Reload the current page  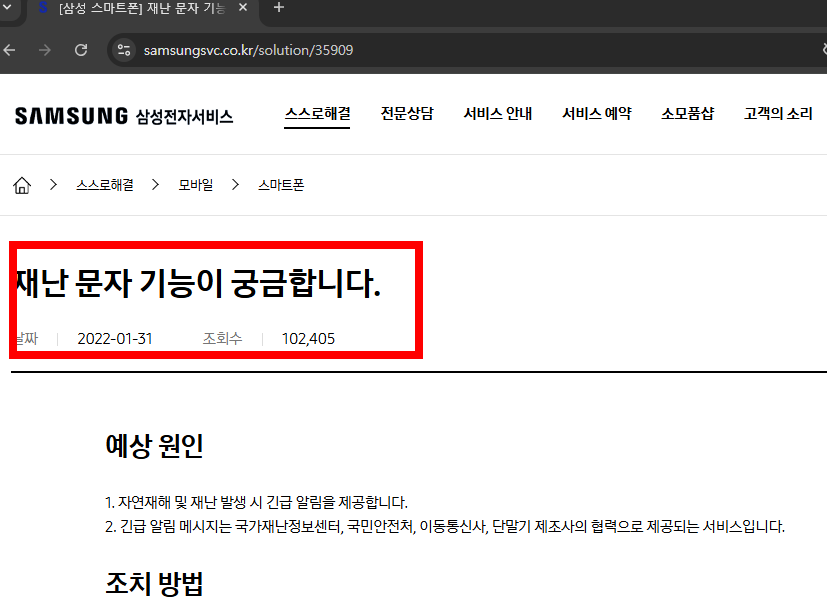[81, 45]
